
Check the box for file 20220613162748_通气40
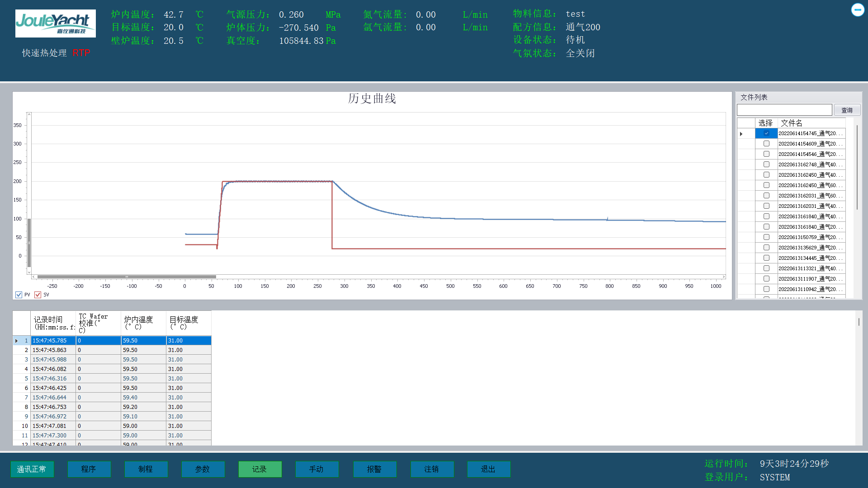[x=766, y=164]
